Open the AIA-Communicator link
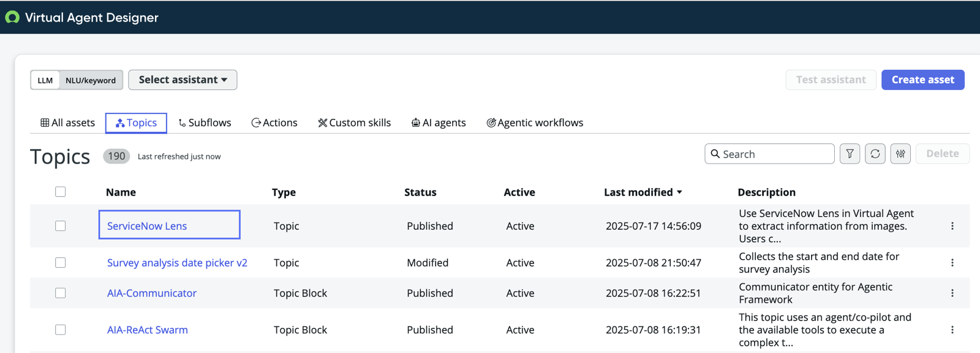 (x=152, y=293)
